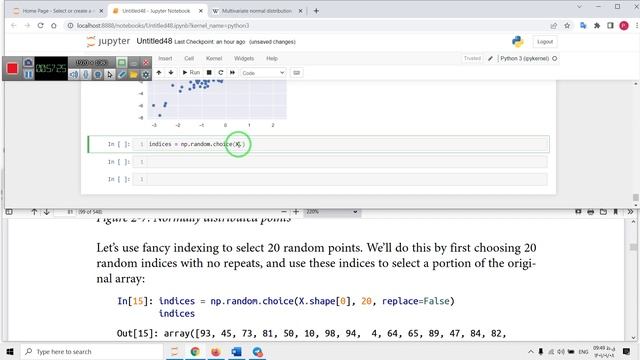Viewport: 640px width, 360px height.
Task: Open Google Translate extension icon
Action: tap(583, 26)
